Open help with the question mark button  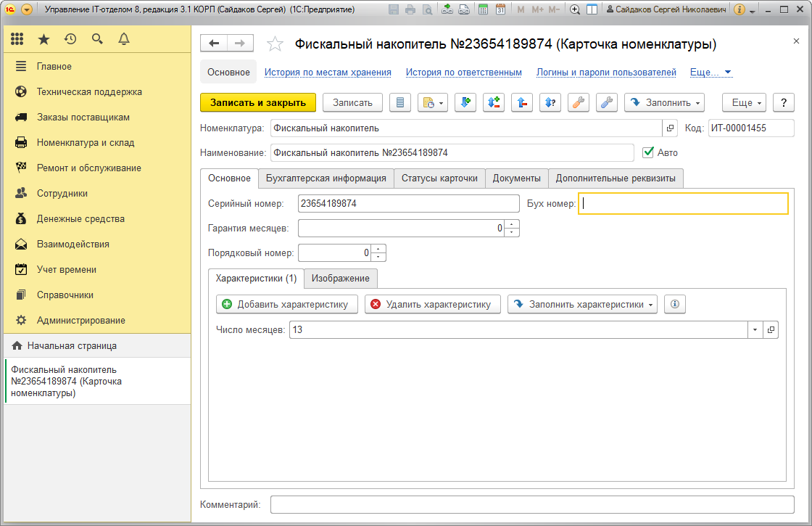click(784, 102)
